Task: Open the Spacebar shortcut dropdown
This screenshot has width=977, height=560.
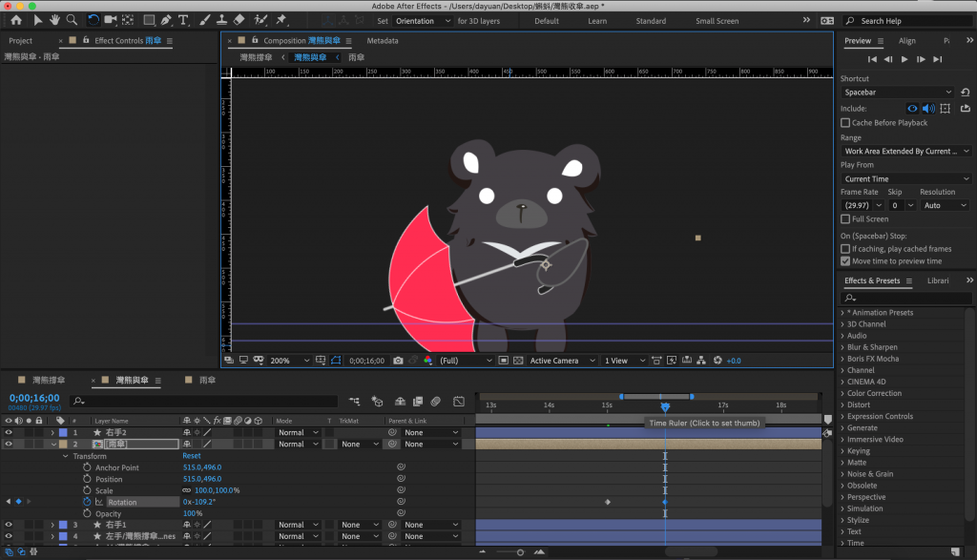Action: [x=897, y=93]
